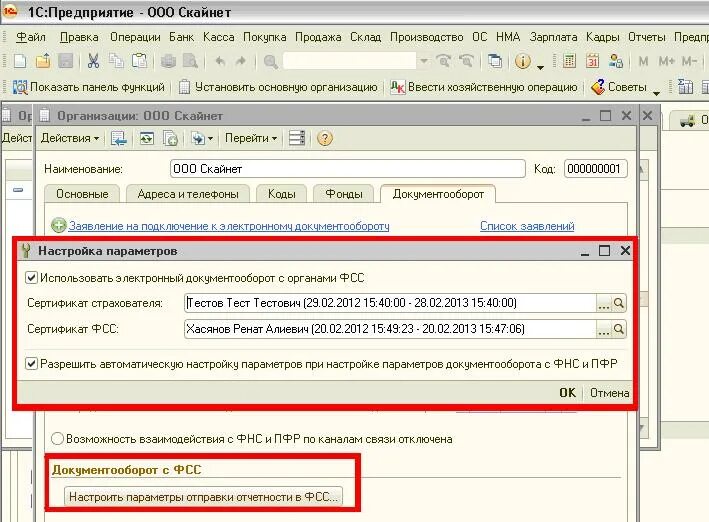
Task: Select radio Возможность взаимодействия с ФНС и ПФР отключена
Action: click(x=57, y=438)
